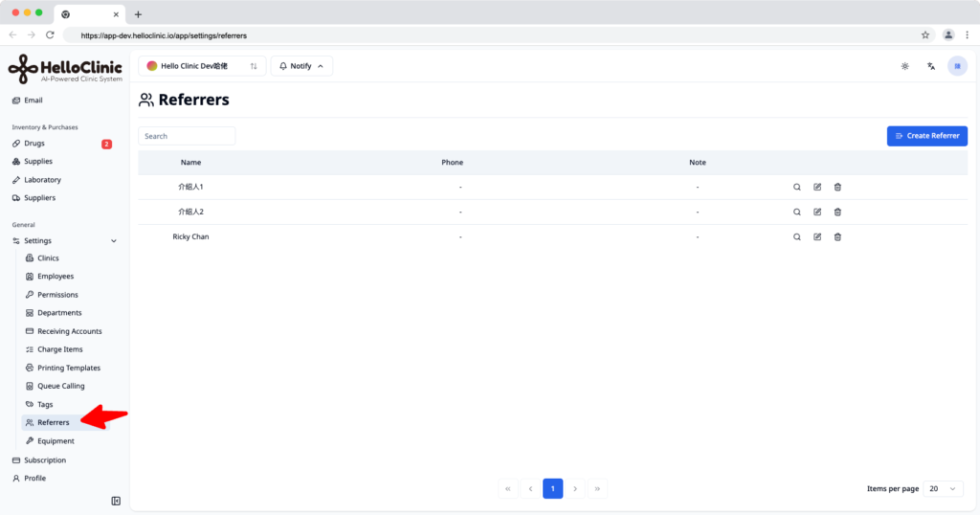The height and width of the screenshot is (515, 980).
Task: Click the edit icon for Ricky Chan
Action: (817, 236)
